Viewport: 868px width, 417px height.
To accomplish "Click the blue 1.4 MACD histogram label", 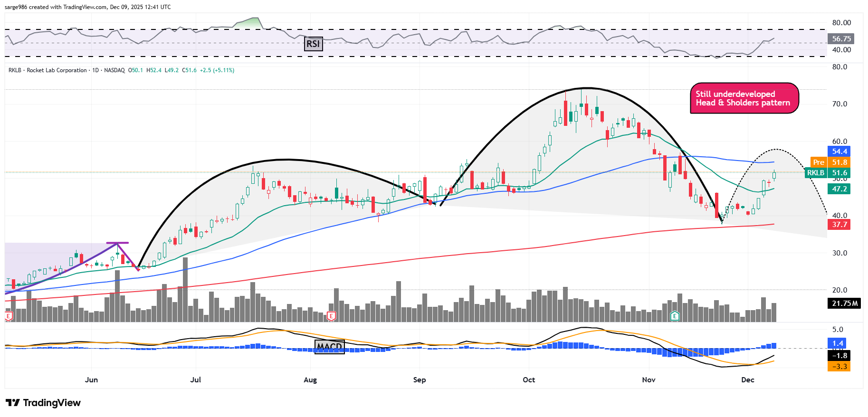I will click(x=838, y=343).
